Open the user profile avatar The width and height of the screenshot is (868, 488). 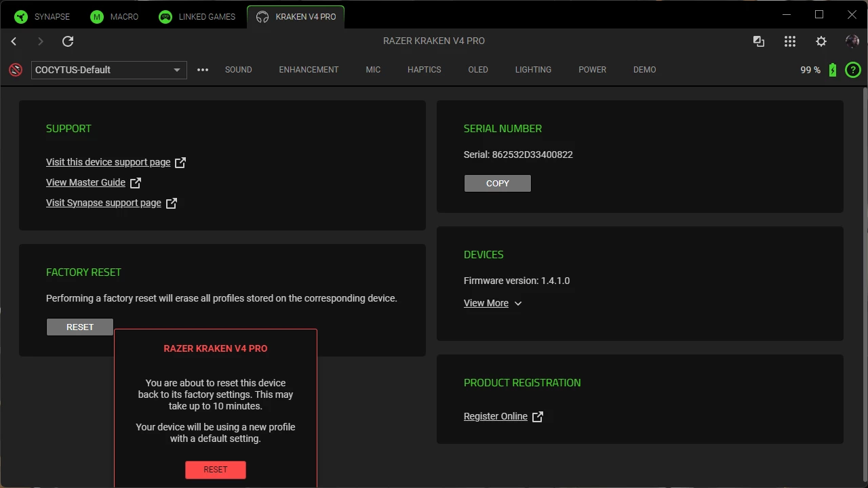[x=852, y=41]
